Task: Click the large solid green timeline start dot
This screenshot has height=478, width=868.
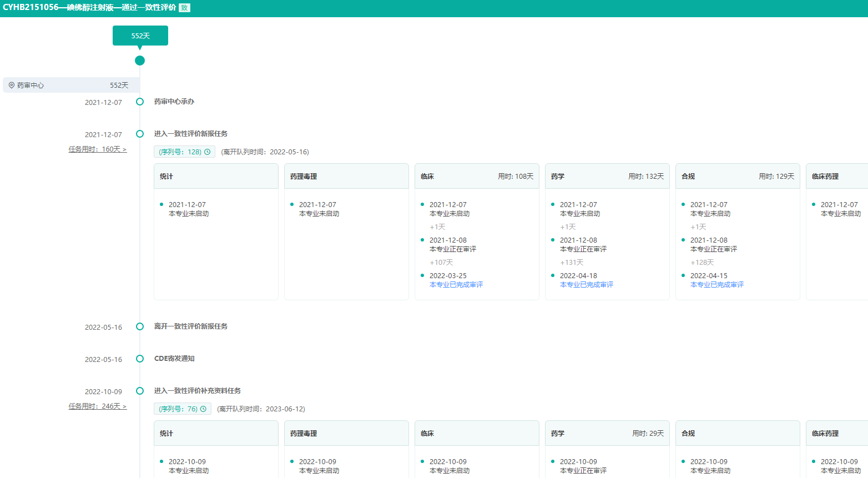Action: click(x=140, y=61)
